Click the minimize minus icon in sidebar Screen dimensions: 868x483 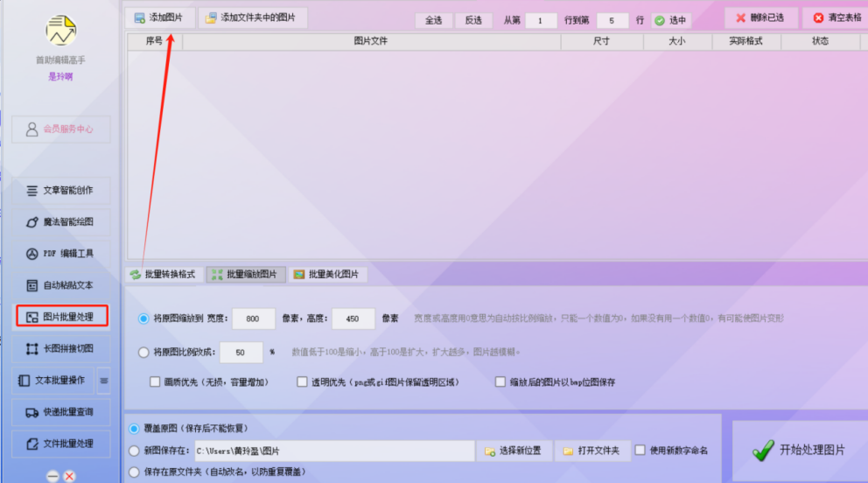tap(52, 476)
